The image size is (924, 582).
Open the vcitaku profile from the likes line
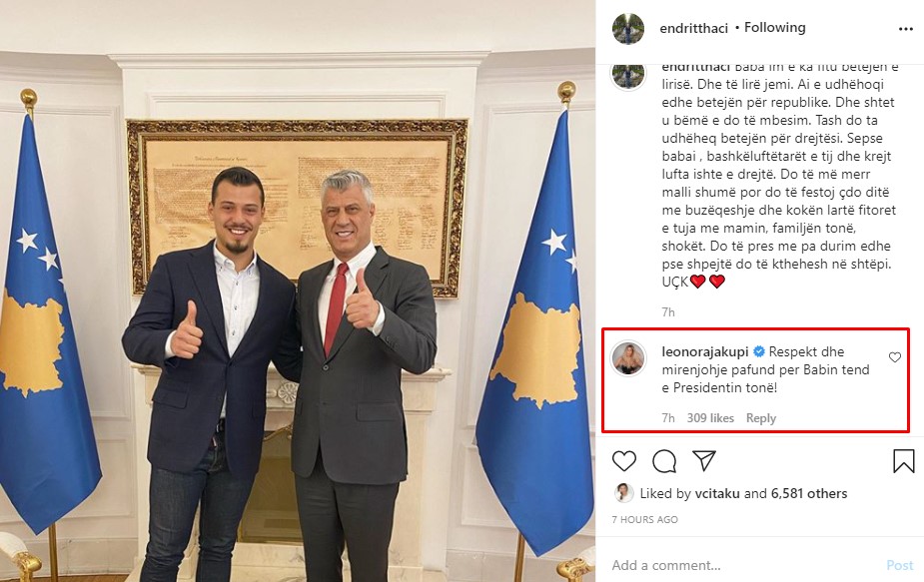pos(717,493)
